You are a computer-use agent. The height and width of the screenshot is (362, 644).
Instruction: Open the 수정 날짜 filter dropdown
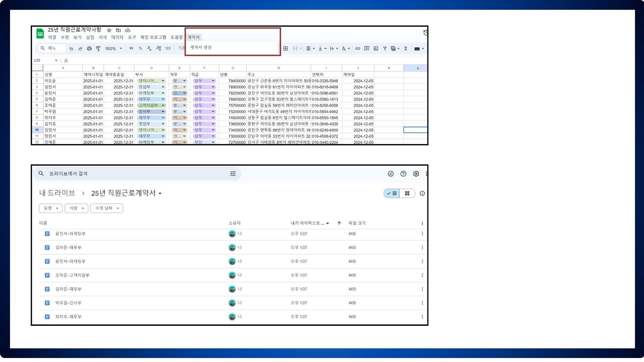tap(107, 208)
